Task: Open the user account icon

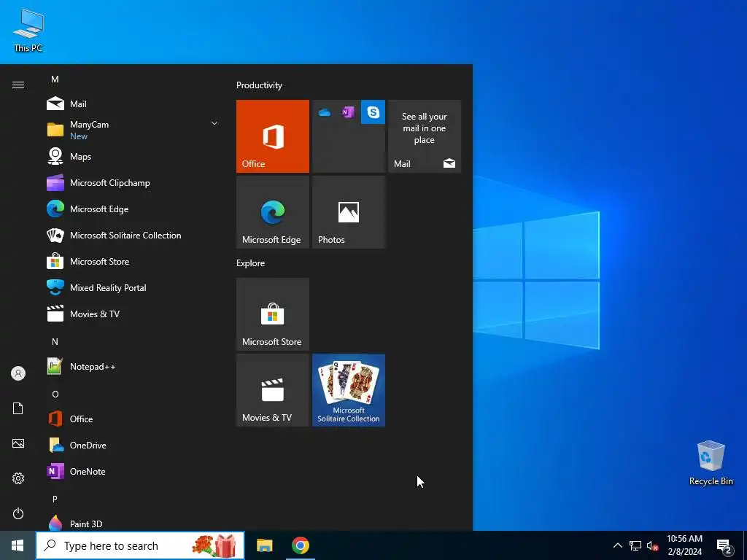Action: pos(18,373)
